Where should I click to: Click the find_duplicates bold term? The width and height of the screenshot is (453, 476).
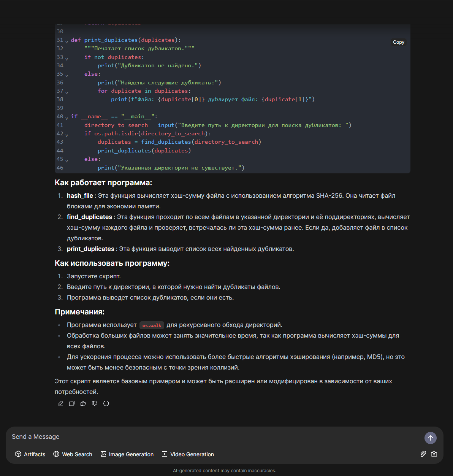[89, 217]
